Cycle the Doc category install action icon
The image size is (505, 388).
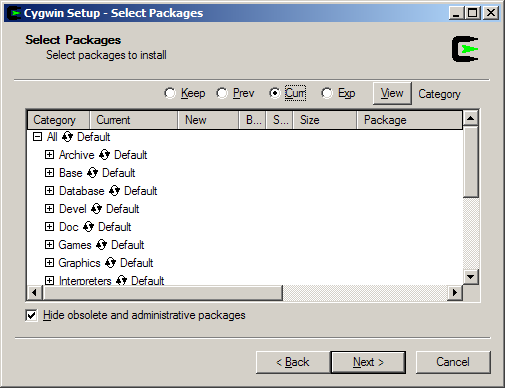[x=88, y=227]
